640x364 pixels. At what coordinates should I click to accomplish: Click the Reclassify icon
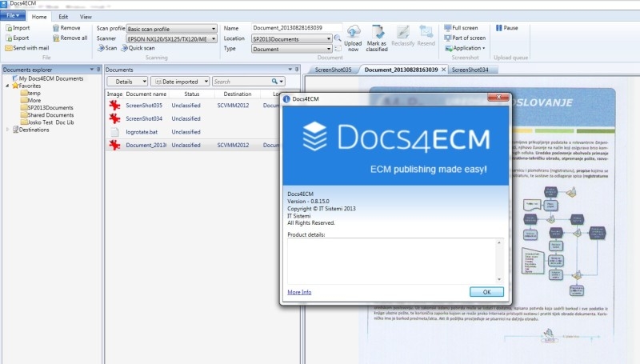pos(403,32)
